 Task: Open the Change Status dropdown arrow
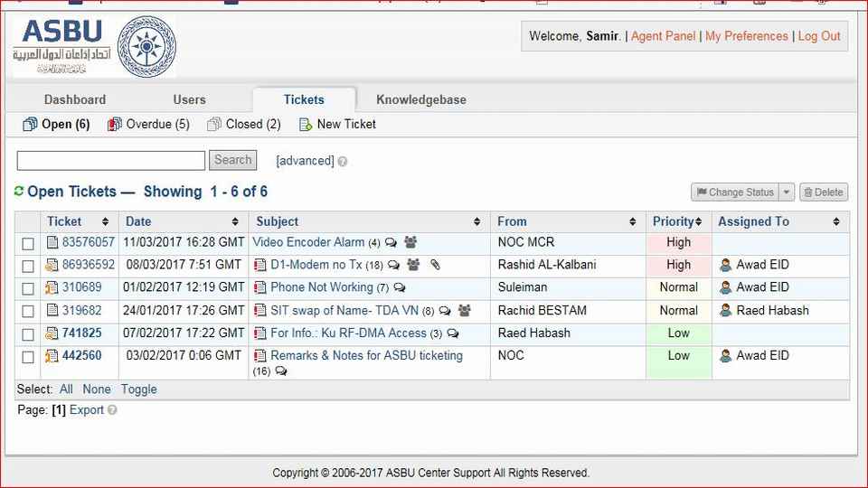(x=786, y=192)
